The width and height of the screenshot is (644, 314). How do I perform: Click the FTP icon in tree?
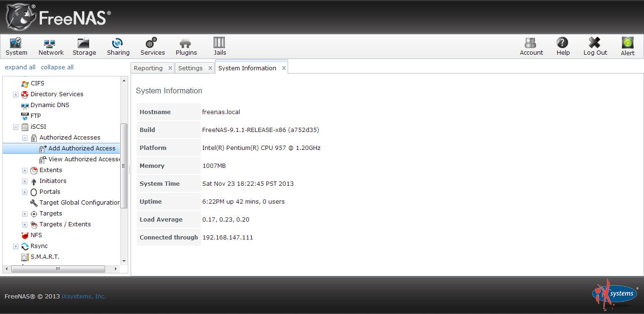point(25,116)
